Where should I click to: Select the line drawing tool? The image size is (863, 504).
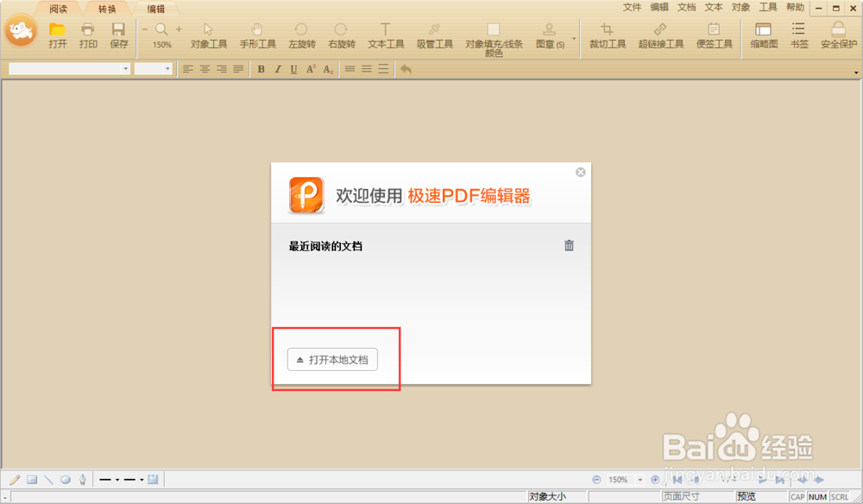48,479
